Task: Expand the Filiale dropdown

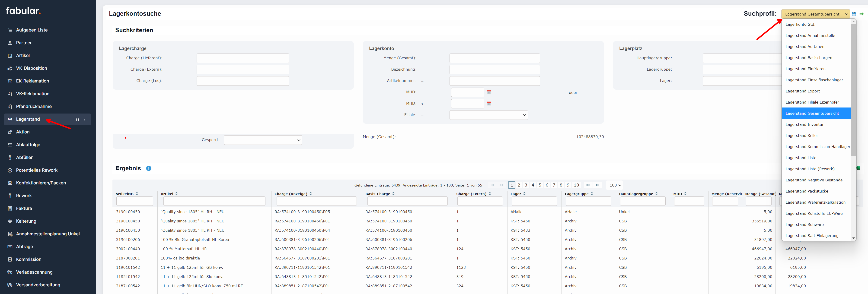Action: pos(488,115)
